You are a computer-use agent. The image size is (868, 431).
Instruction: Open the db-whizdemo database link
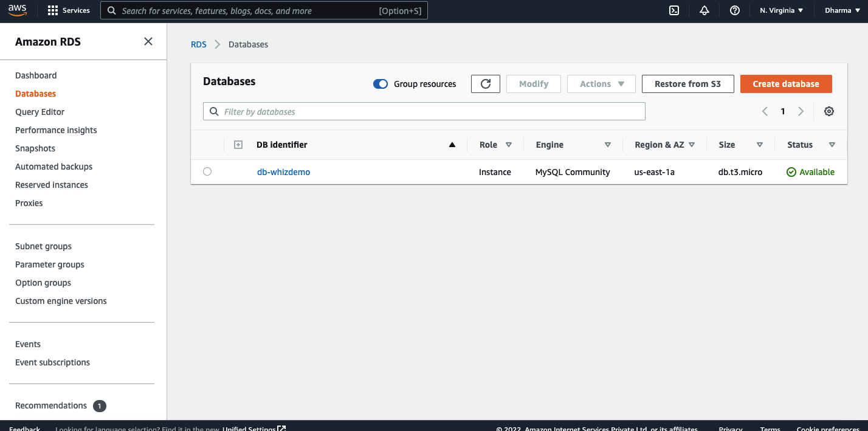(283, 172)
